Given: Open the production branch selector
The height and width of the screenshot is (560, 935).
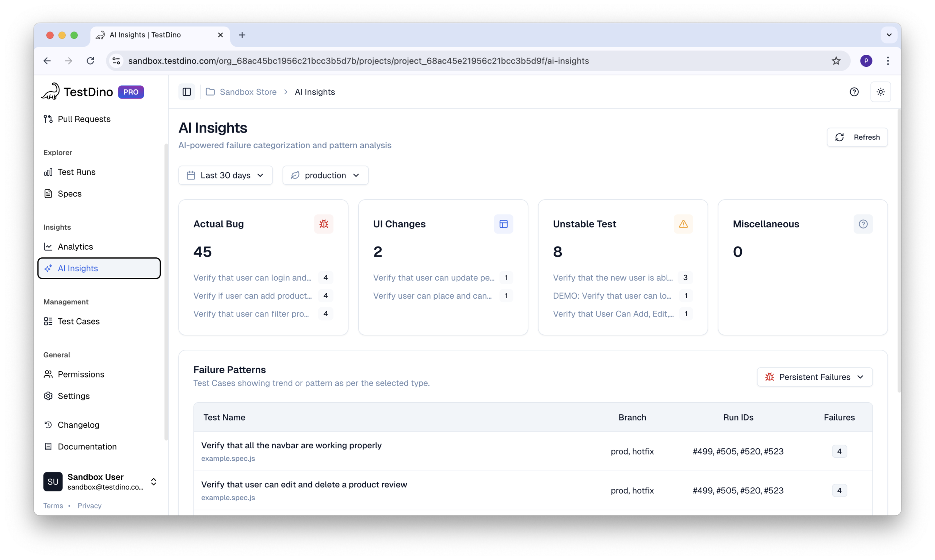Looking at the screenshot, I should click(x=325, y=175).
